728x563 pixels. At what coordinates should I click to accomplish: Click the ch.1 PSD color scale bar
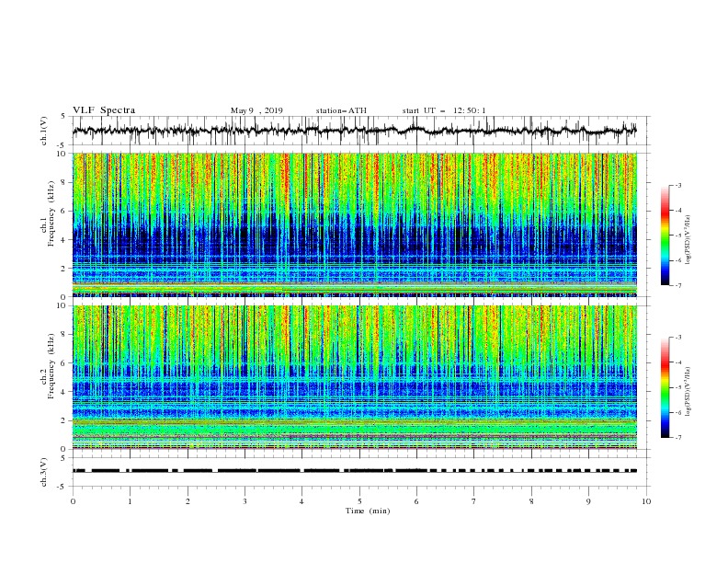665,236
